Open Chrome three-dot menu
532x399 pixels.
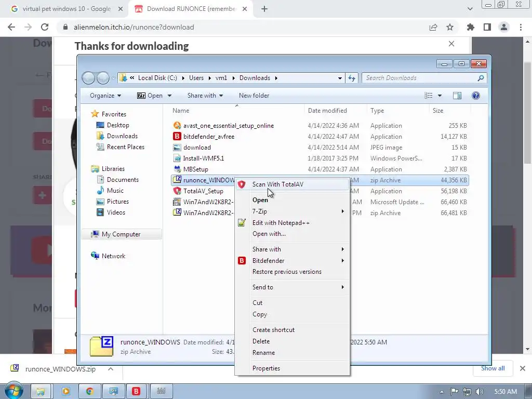click(521, 27)
